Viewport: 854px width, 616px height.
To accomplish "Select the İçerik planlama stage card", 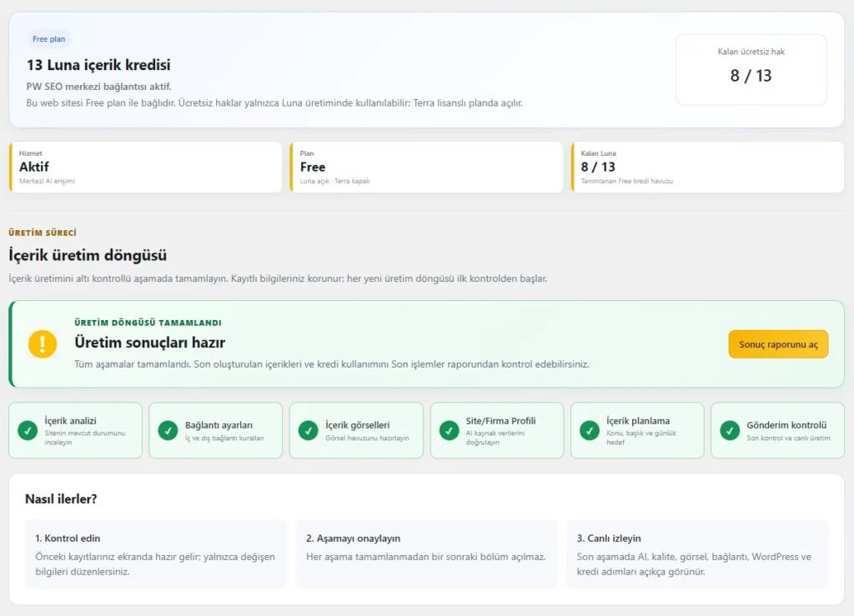I will click(637, 430).
